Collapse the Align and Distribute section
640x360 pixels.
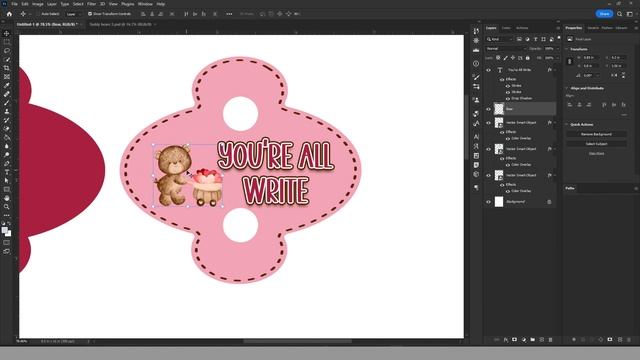pos(567,88)
